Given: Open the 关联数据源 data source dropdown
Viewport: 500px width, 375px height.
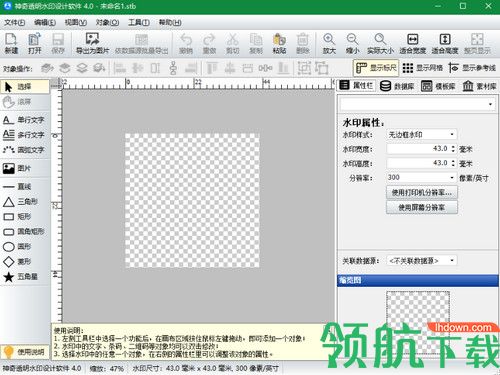Looking at the screenshot, I should point(422,260).
